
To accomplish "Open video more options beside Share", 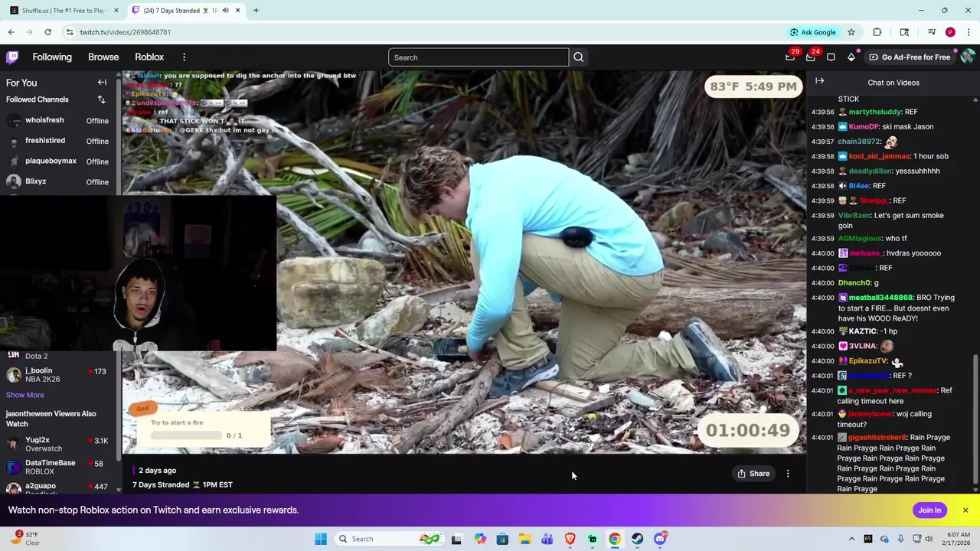I will click(x=788, y=474).
